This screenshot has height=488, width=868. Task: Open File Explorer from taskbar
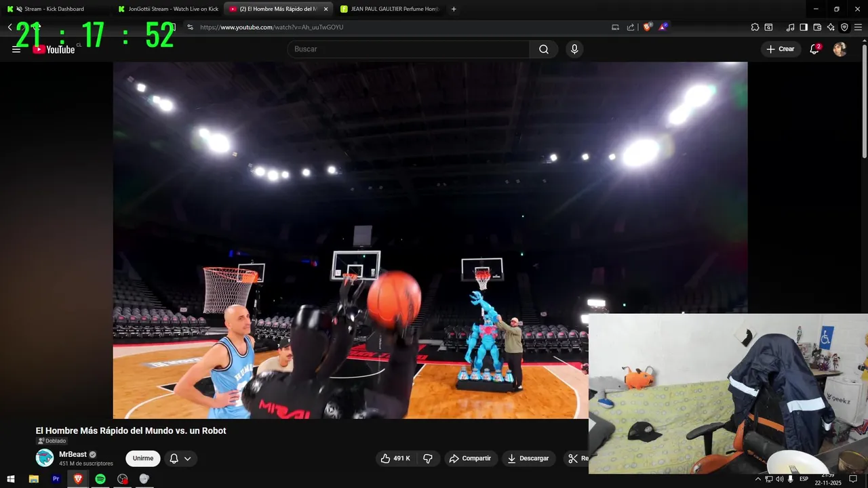pyautogui.click(x=34, y=479)
